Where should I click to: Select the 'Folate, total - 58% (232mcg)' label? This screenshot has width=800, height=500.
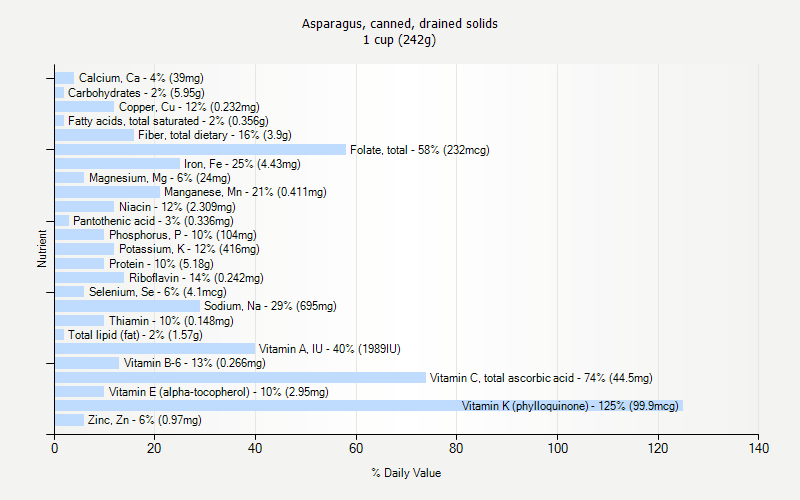[x=420, y=150]
